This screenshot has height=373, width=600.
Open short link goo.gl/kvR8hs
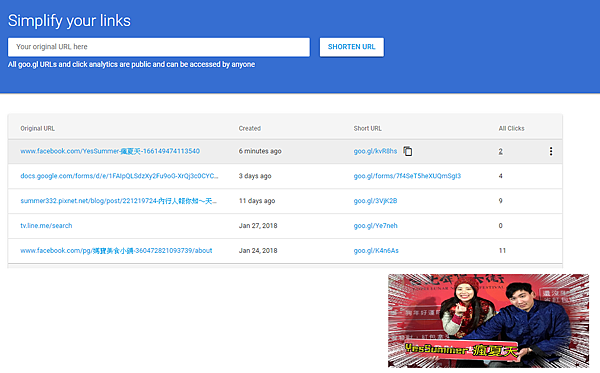coord(375,151)
